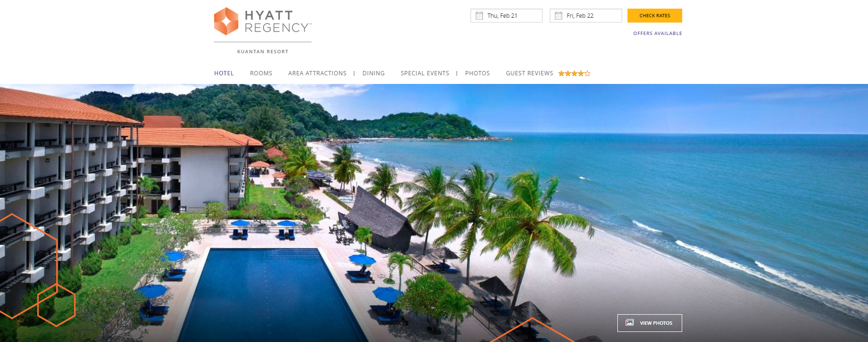
Task: Open the Guest Reviews menu link
Action: pyautogui.click(x=530, y=73)
